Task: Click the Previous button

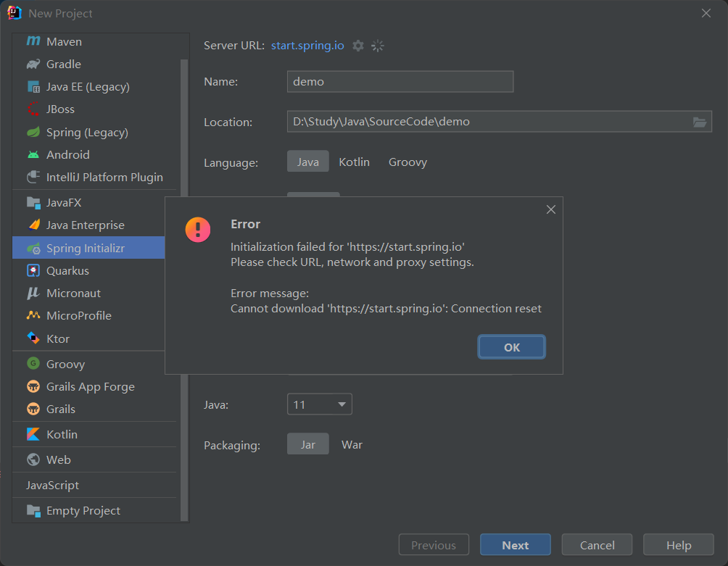Action: 434,545
